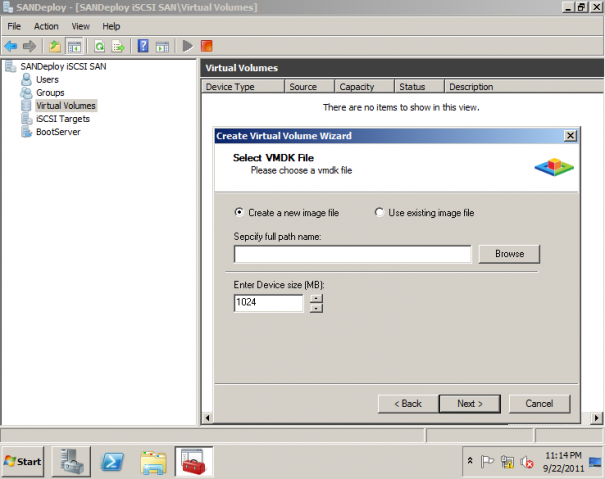Open the File menu
605x479 pixels.
(x=14, y=26)
